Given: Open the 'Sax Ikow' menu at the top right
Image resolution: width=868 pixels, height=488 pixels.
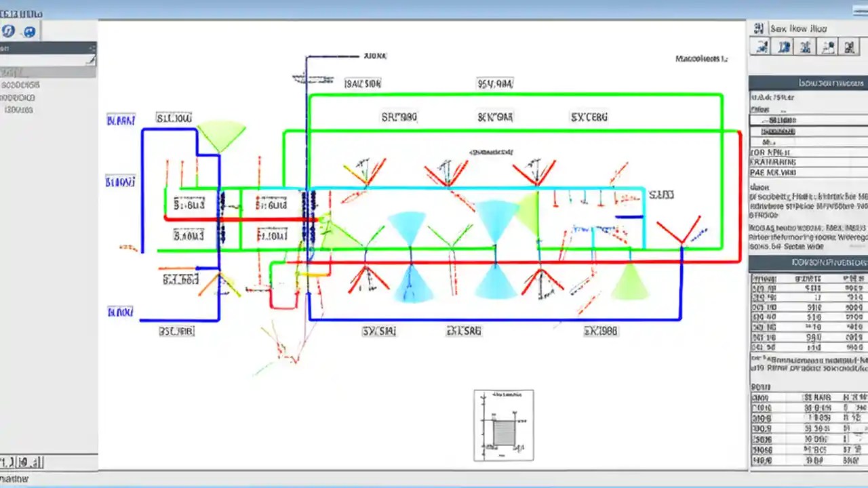Looking at the screenshot, I should click(797, 28).
